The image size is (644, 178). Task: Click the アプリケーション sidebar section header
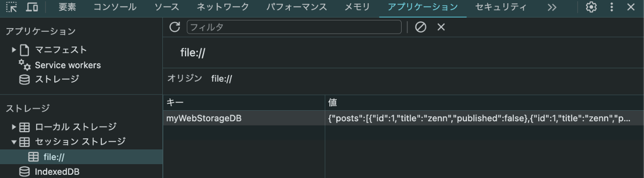tap(40, 31)
